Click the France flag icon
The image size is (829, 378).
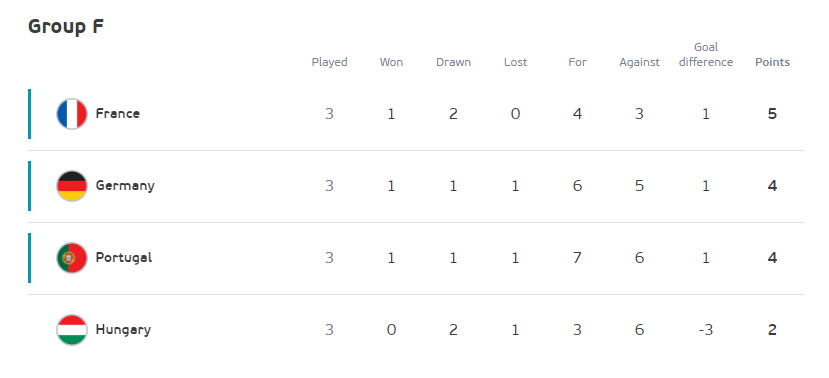coord(72,114)
